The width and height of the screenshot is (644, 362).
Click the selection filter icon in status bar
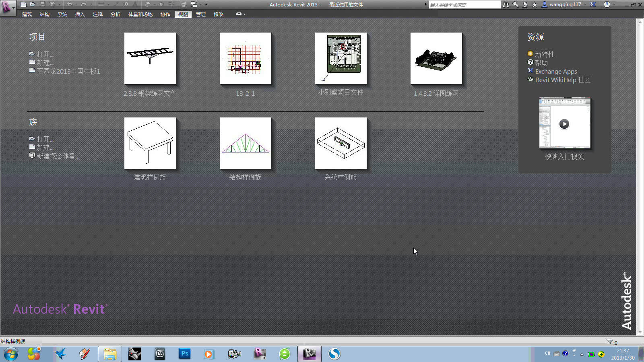[610, 341]
